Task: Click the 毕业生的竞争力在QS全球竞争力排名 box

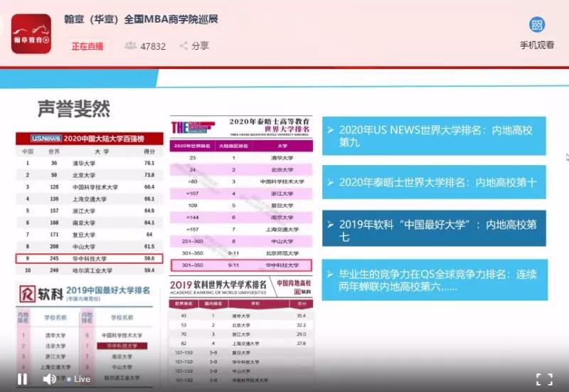Action: [435, 280]
